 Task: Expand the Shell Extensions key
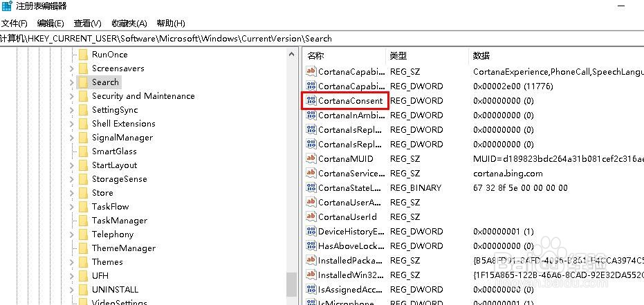pos(72,124)
